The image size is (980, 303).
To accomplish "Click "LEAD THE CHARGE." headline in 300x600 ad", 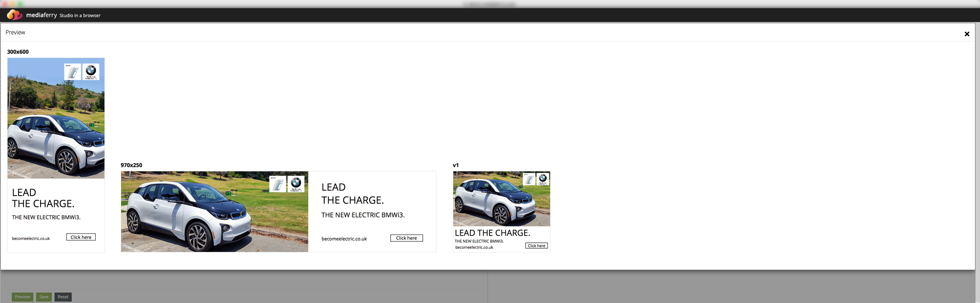I will point(43,198).
